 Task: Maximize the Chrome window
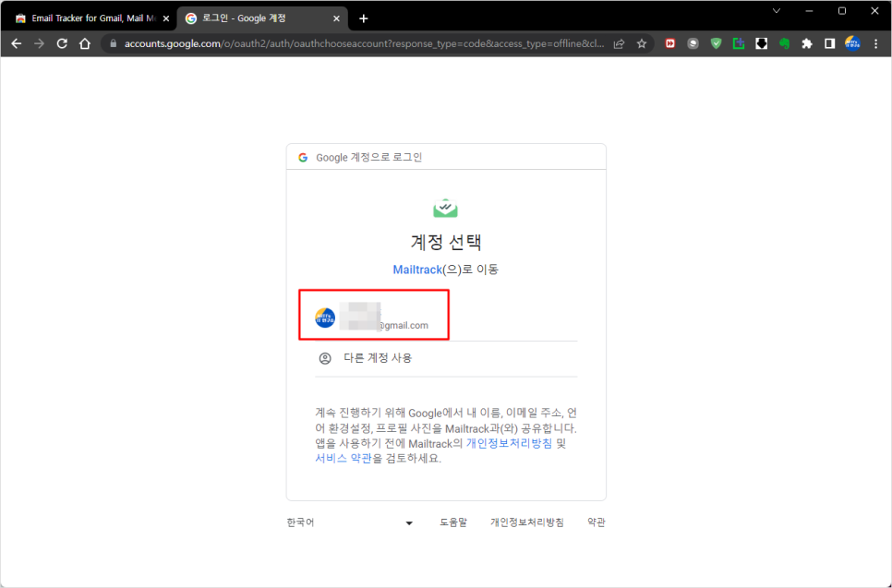(x=842, y=11)
